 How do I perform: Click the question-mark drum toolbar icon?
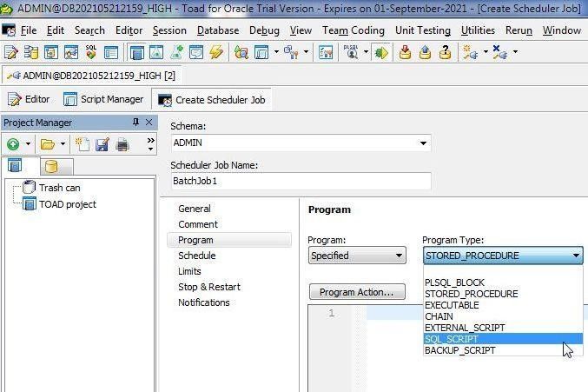(445, 52)
